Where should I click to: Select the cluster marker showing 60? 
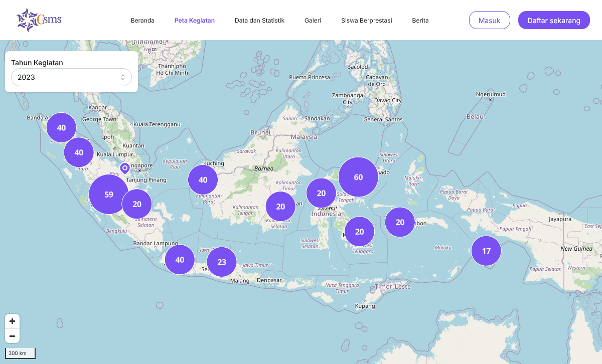pos(358,176)
